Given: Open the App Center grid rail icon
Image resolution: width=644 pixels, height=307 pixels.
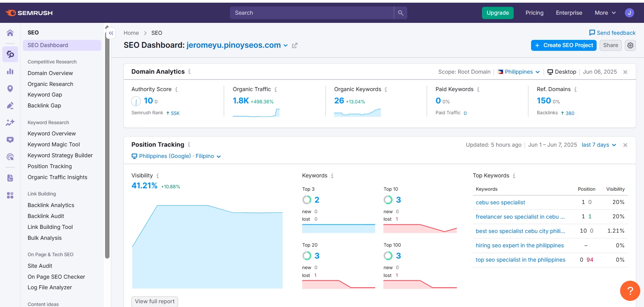Looking at the screenshot, I should (10, 195).
